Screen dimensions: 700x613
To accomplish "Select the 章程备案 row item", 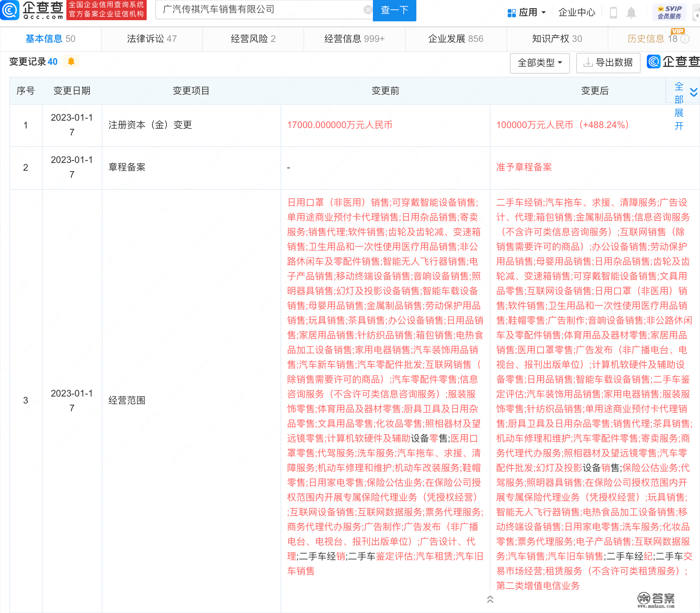I will [127, 167].
